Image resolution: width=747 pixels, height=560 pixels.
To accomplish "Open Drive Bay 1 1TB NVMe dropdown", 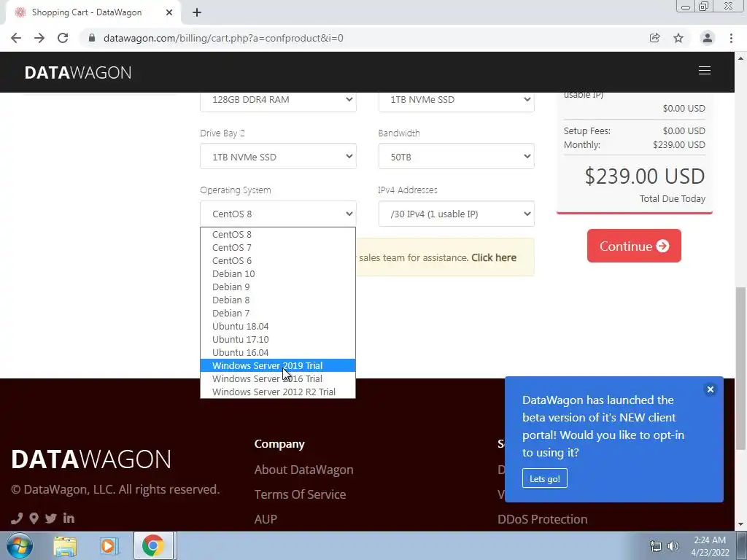I will pos(457,99).
